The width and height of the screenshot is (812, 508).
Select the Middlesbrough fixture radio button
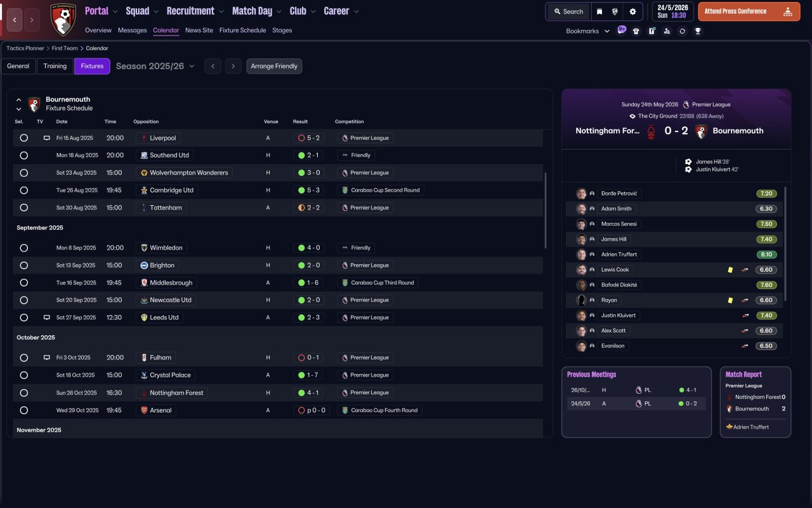click(x=24, y=283)
